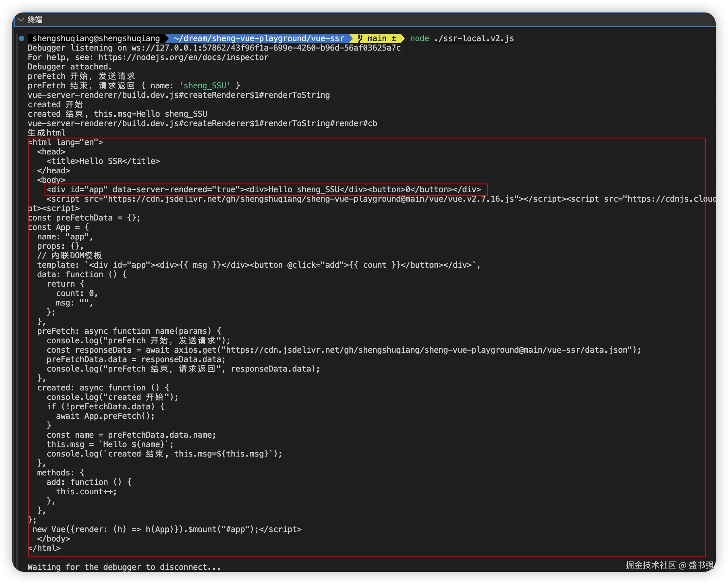Image resolution: width=728 pixels, height=584 pixels.
Task: Click the 终端 panel title
Action: tap(35, 20)
